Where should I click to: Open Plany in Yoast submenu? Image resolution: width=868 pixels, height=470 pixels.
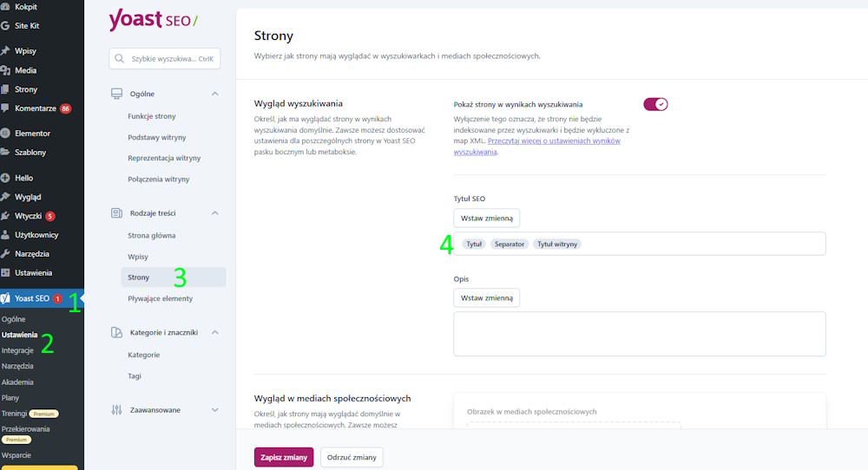coord(10,397)
